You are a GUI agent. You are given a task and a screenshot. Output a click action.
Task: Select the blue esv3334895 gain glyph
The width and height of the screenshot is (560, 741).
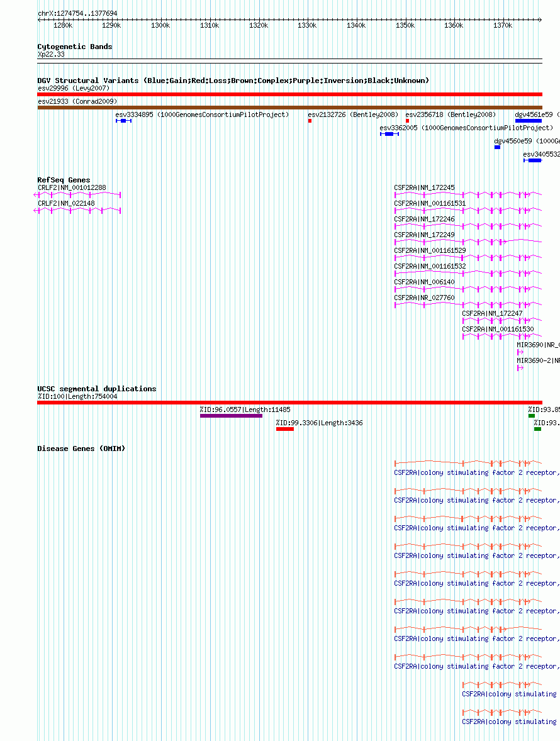coord(123,121)
